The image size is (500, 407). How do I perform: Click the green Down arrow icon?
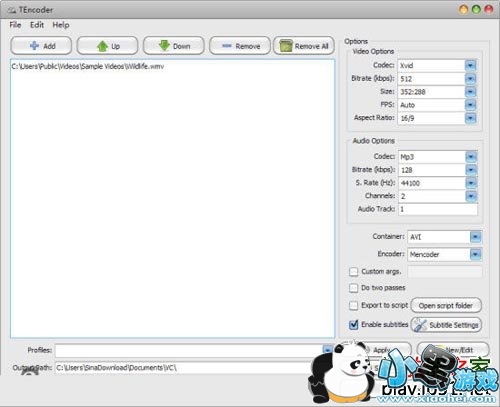point(164,46)
